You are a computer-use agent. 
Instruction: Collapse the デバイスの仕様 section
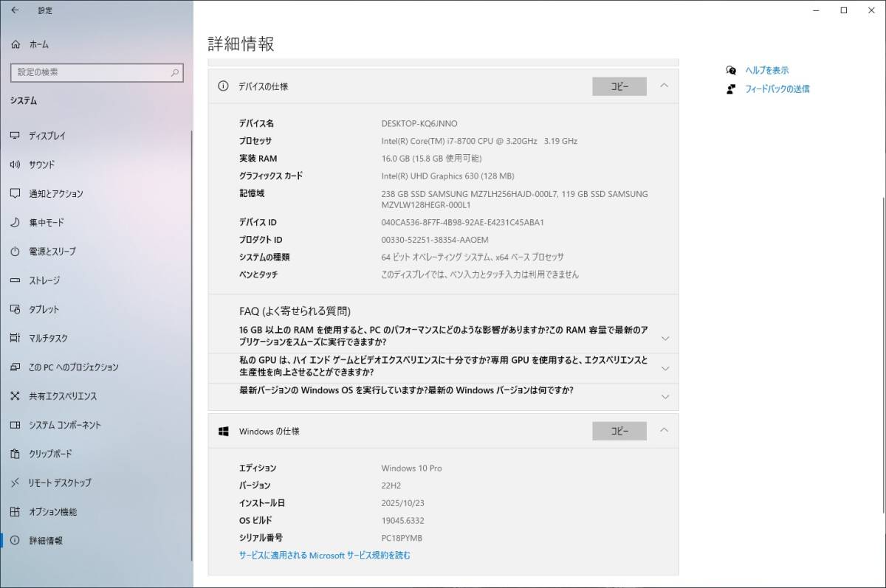tap(663, 86)
